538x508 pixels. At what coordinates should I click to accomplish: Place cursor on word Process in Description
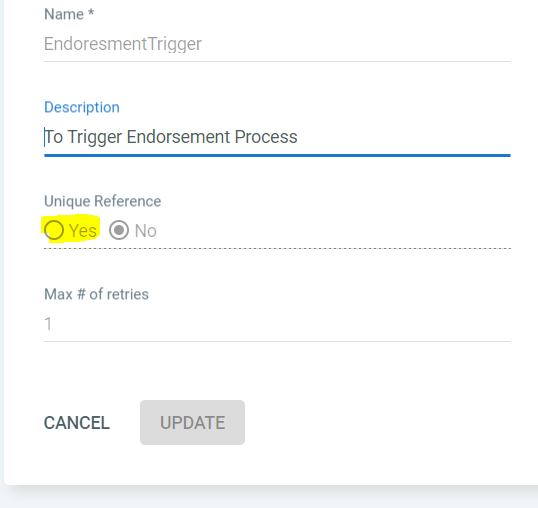[x=266, y=137]
